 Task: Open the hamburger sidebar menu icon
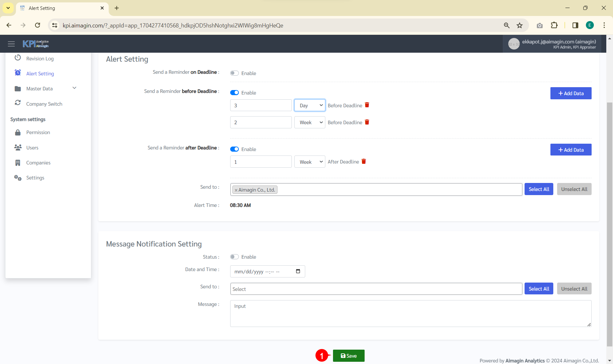point(11,44)
